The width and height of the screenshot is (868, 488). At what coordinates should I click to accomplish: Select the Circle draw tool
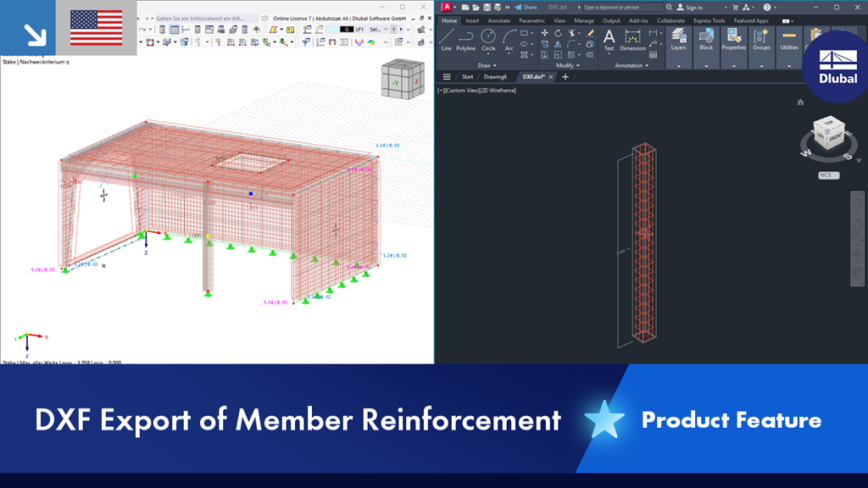click(x=488, y=40)
